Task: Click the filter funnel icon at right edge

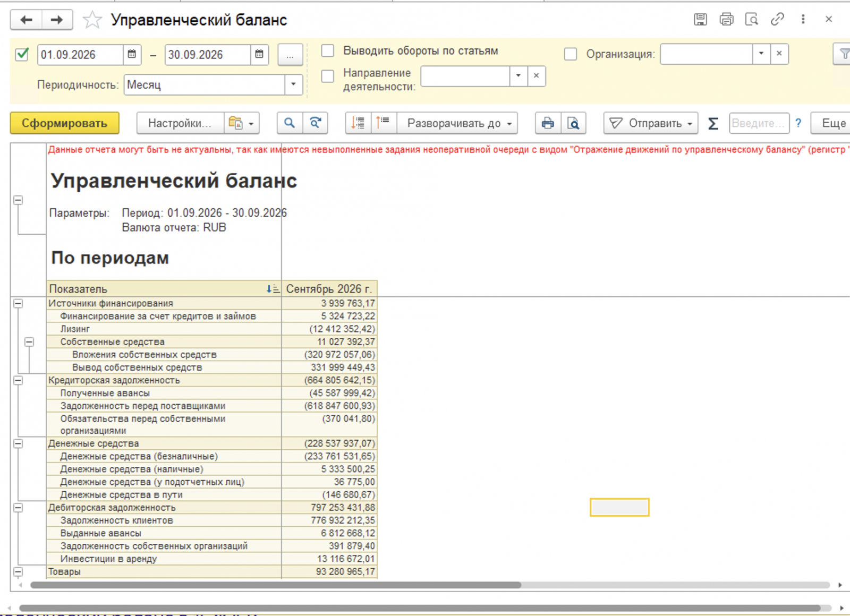Action: 843,54
